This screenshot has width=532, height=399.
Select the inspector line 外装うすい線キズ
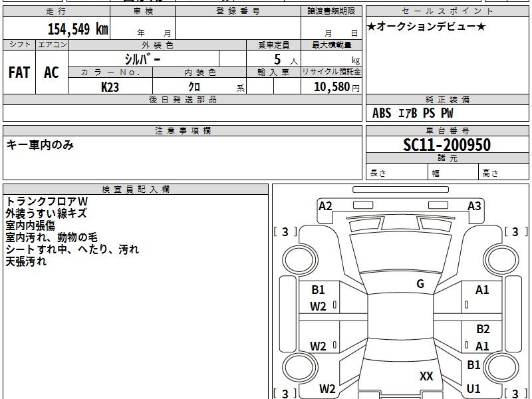[x=46, y=213]
